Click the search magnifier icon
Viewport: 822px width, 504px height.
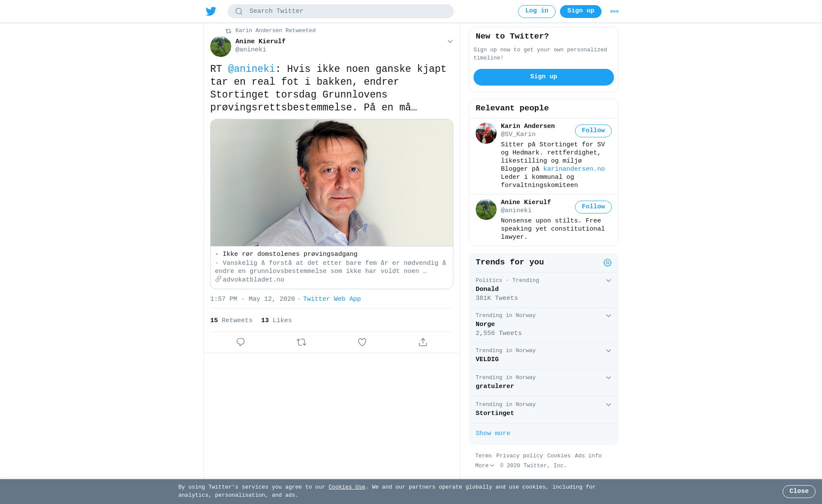tap(239, 12)
